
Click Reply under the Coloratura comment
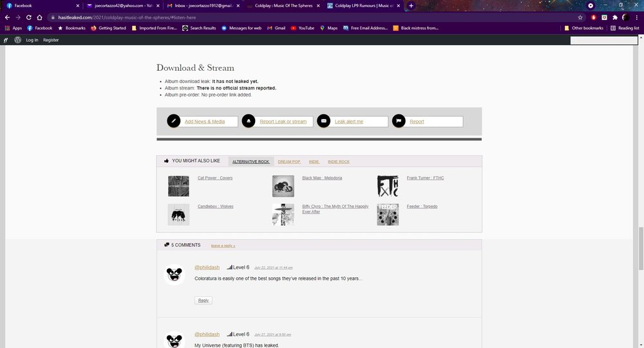[x=204, y=300]
